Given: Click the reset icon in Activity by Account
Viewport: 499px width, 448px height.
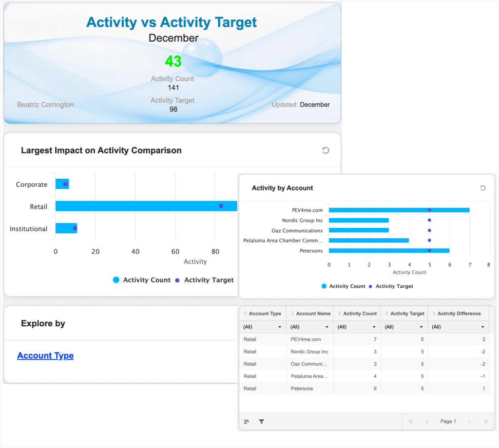Looking at the screenshot, I should pyautogui.click(x=482, y=188).
